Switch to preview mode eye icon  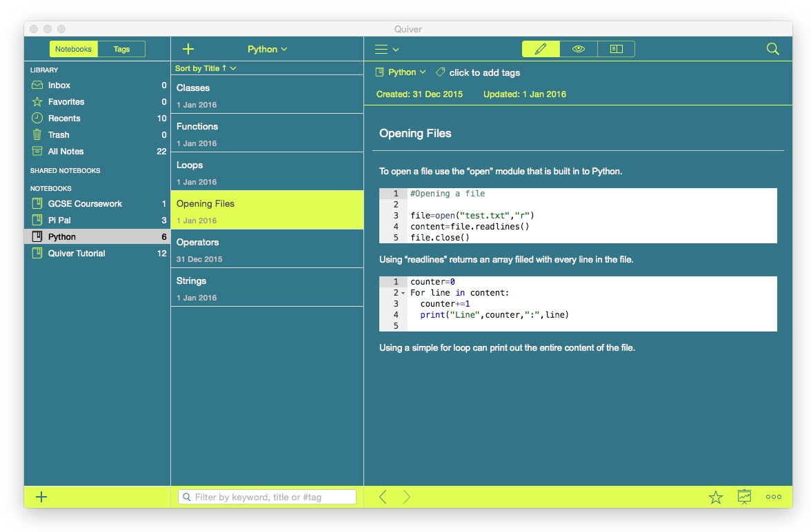point(578,49)
